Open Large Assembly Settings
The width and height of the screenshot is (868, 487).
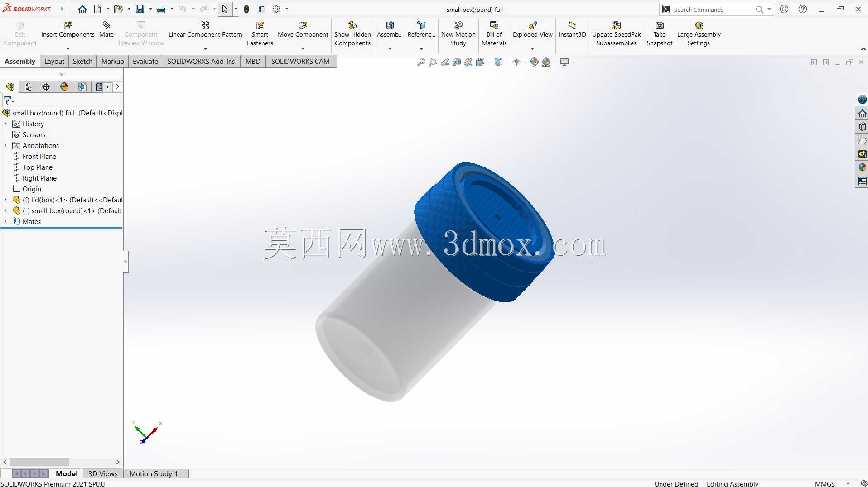699,34
